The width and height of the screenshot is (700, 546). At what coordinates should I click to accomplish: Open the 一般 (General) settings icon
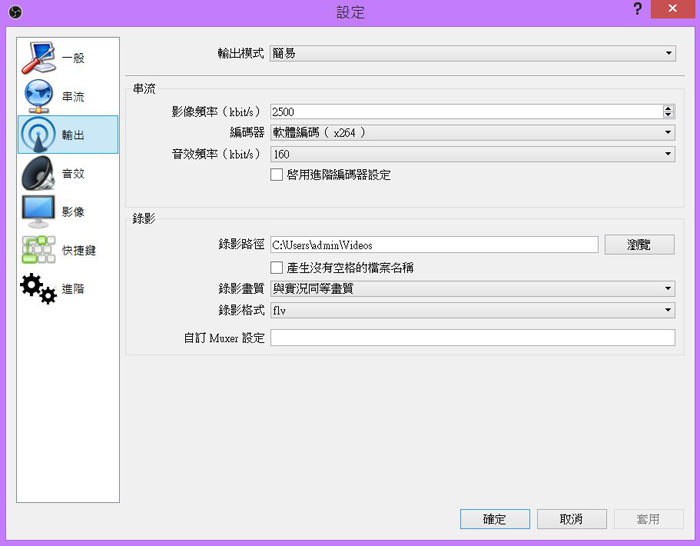(x=39, y=58)
